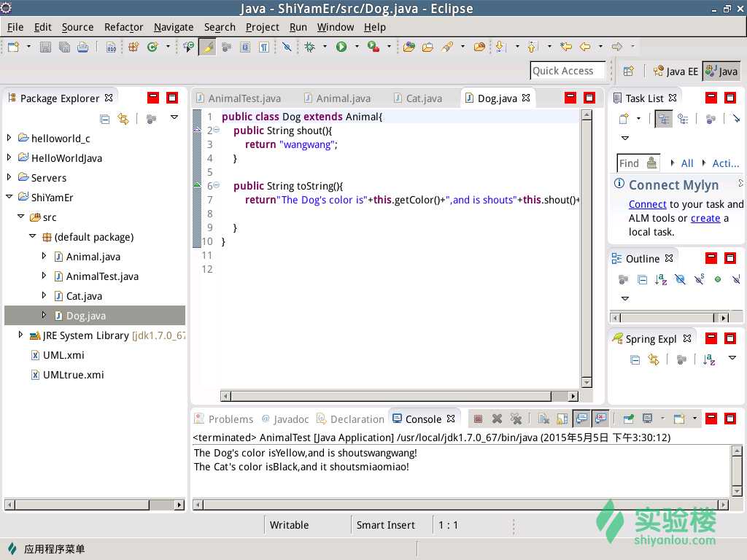
Task: Click the New Java Package icon
Action: pos(133,47)
